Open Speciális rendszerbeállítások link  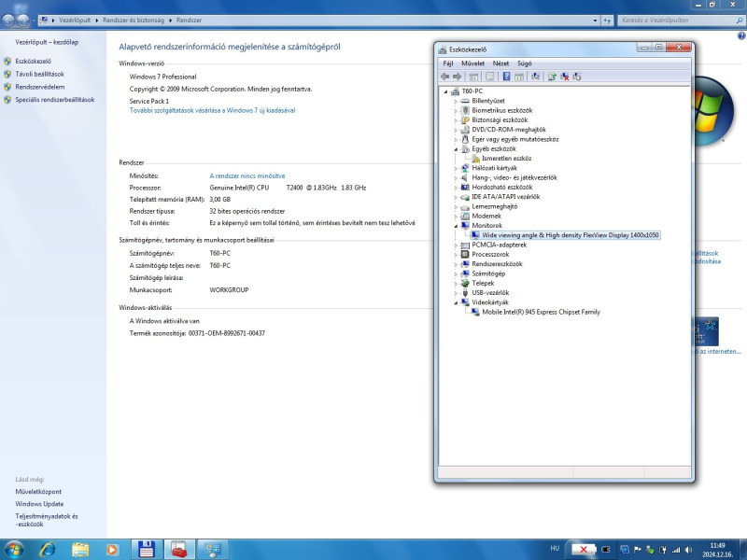tap(55, 100)
